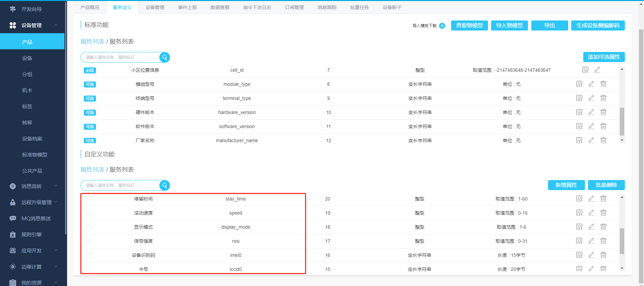Delete the stay_time property
The width and height of the screenshot is (644, 286).
(603, 198)
